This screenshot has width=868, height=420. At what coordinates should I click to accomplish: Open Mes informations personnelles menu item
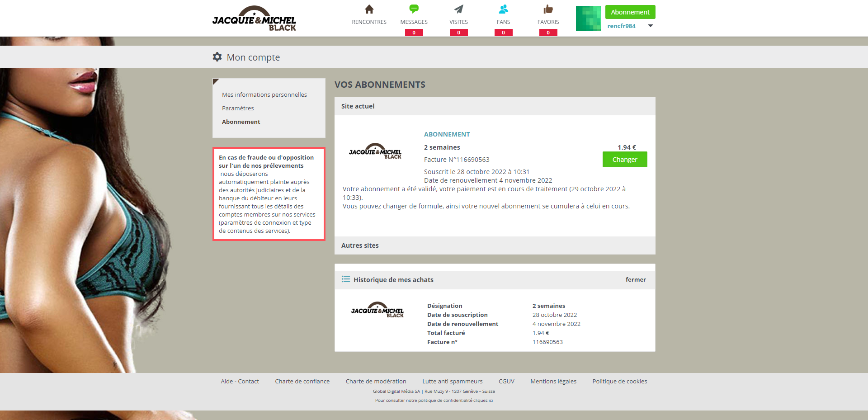click(x=264, y=95)
